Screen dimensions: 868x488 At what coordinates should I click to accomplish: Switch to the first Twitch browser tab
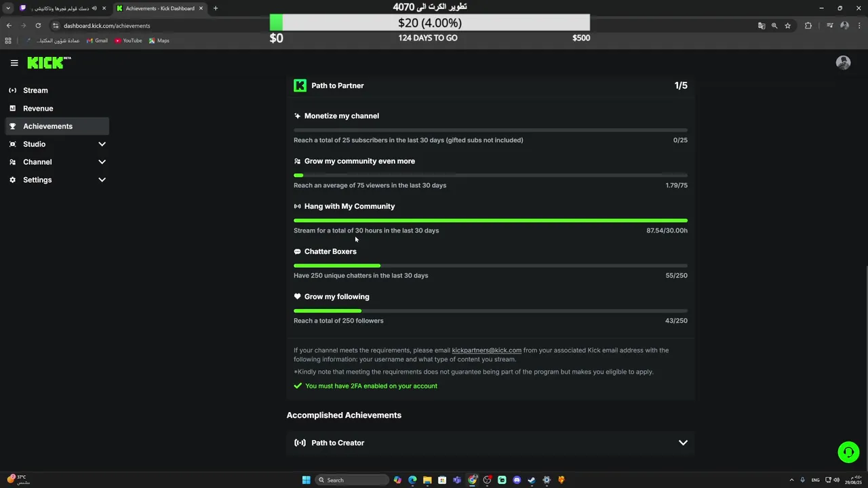coord(63,8)
